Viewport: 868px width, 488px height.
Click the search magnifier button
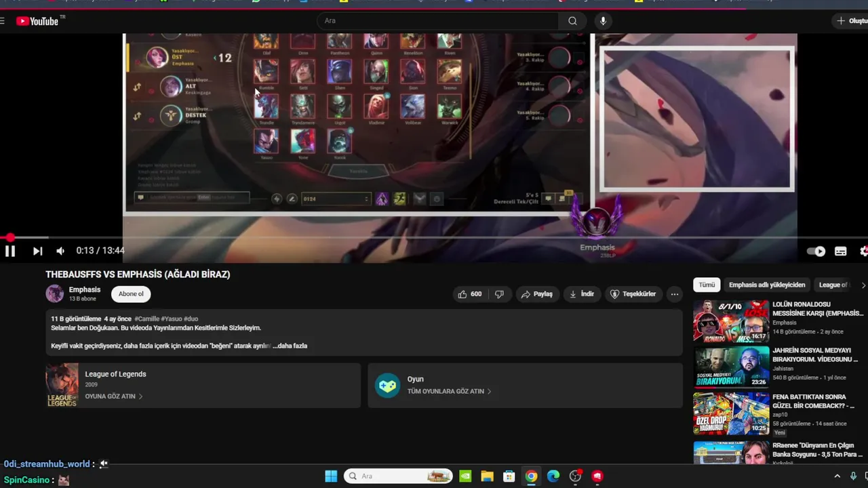tap(572, 21)
